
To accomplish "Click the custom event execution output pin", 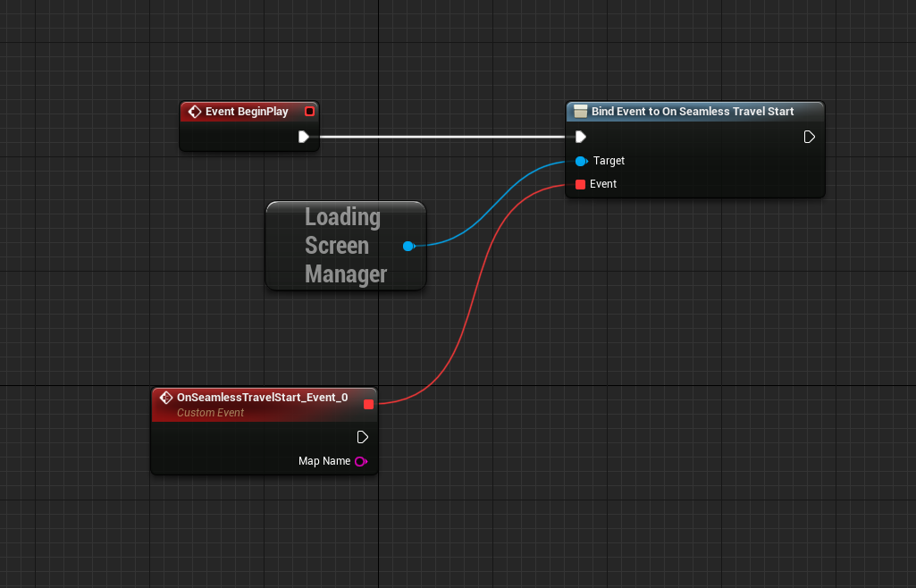I will pyautogui.click(x=362, y=437).
